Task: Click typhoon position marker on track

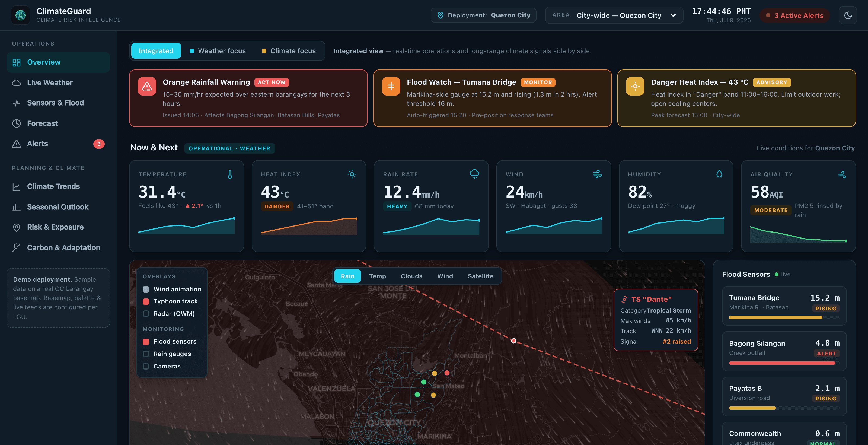Action: click(513, 341)
